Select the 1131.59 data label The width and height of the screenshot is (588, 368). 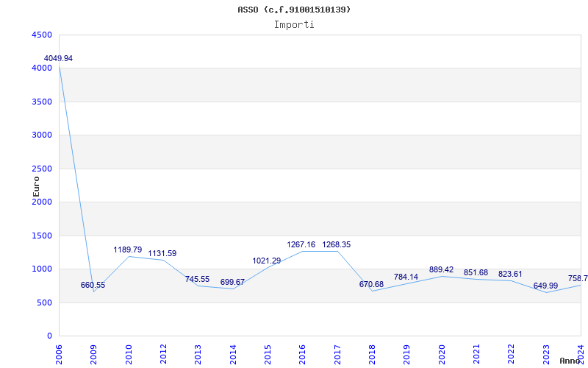pos(162,253)
